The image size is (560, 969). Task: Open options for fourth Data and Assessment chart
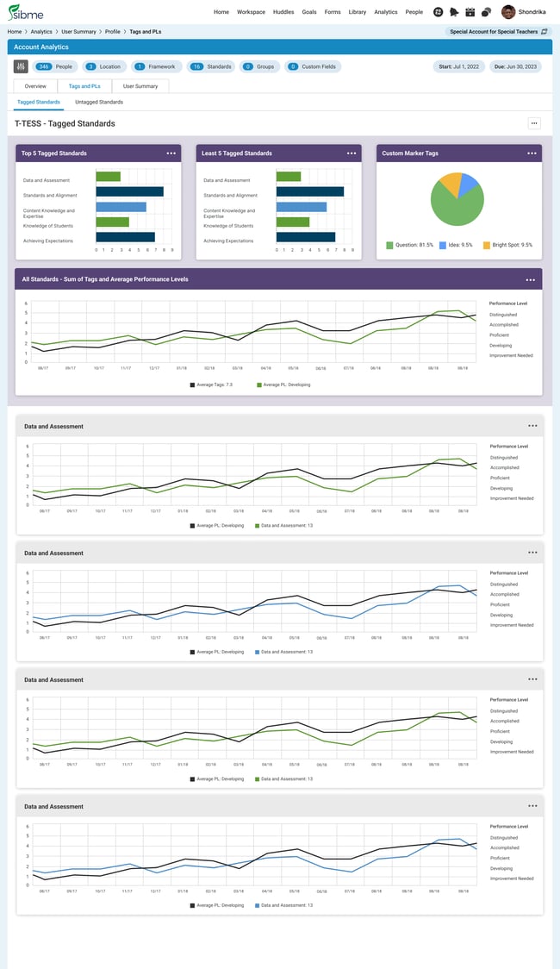[532, 806]
